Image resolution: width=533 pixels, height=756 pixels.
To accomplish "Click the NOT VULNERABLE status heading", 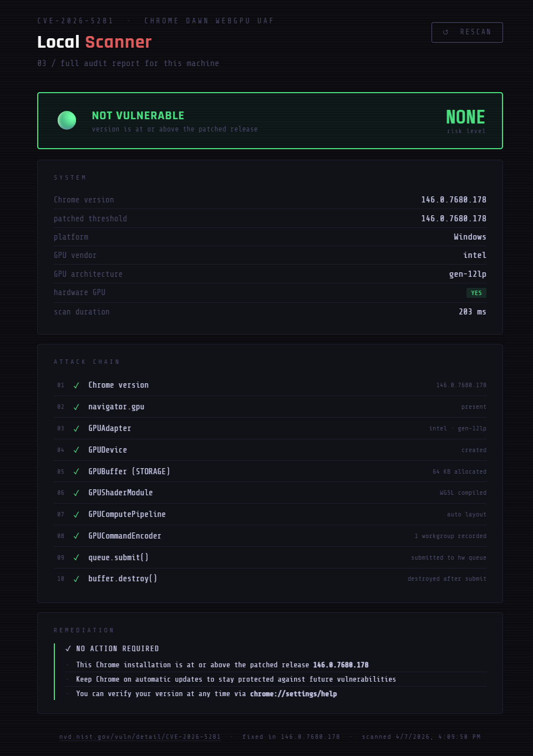I will point(138,115).
